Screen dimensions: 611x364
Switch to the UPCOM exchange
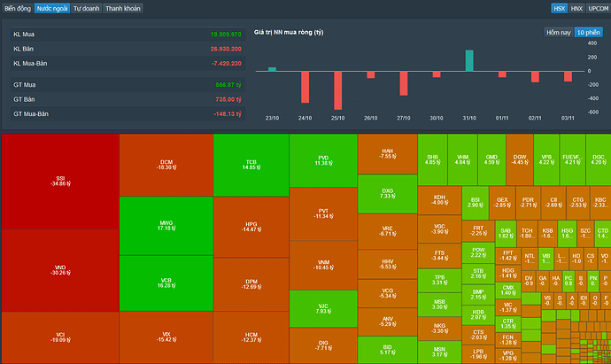click(x=599, y=8)
